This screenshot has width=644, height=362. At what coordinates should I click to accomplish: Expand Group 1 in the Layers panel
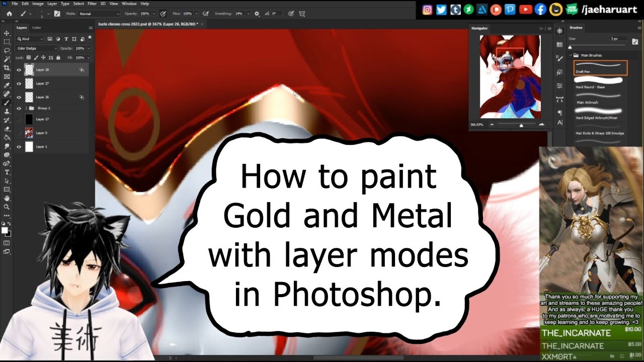26,108
